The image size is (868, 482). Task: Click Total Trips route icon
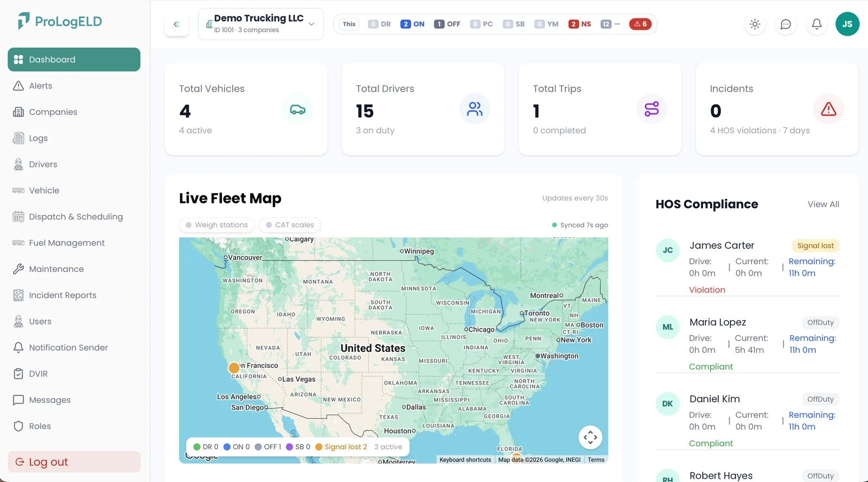point(652,109)
